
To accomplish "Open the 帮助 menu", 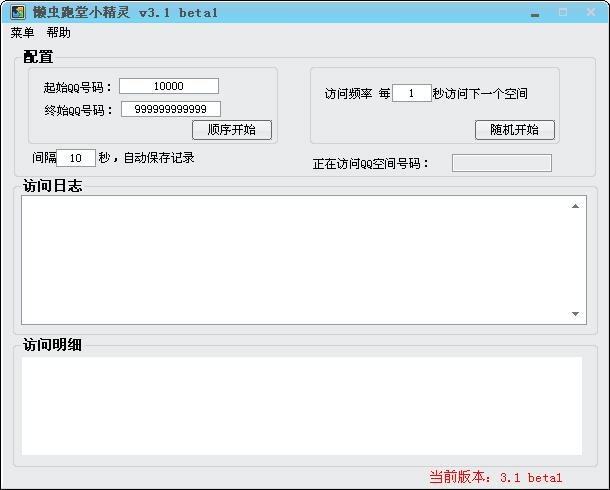I will [x=59, y=33].
